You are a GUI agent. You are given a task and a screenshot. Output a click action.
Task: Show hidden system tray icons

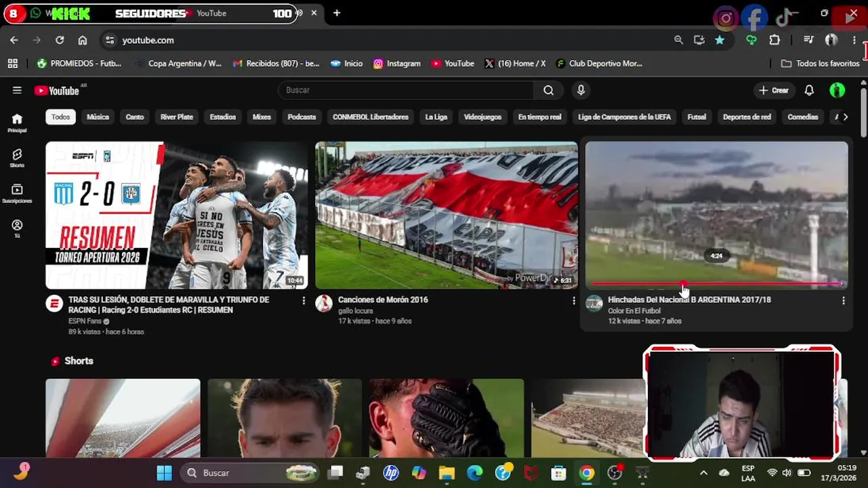(x=703, y=472)
